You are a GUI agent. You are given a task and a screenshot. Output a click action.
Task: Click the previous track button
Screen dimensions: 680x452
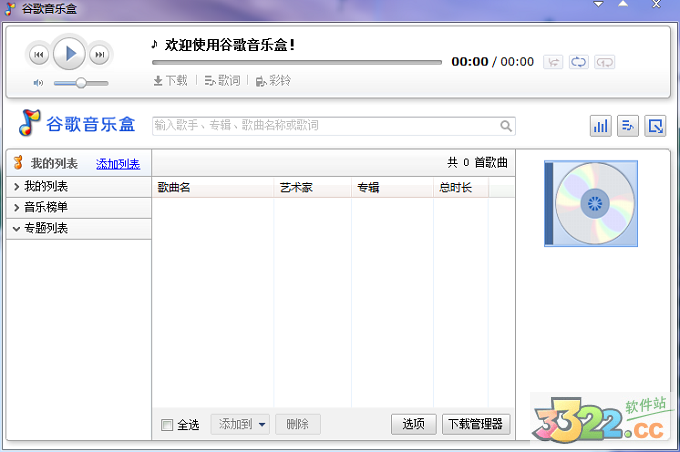click(39, 55)
